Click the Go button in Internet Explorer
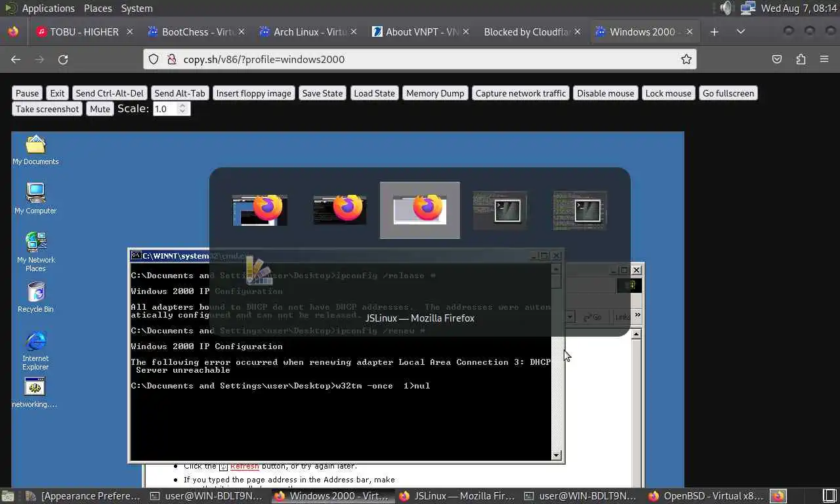This screenshot has width=840, height=504. point(592,317)
